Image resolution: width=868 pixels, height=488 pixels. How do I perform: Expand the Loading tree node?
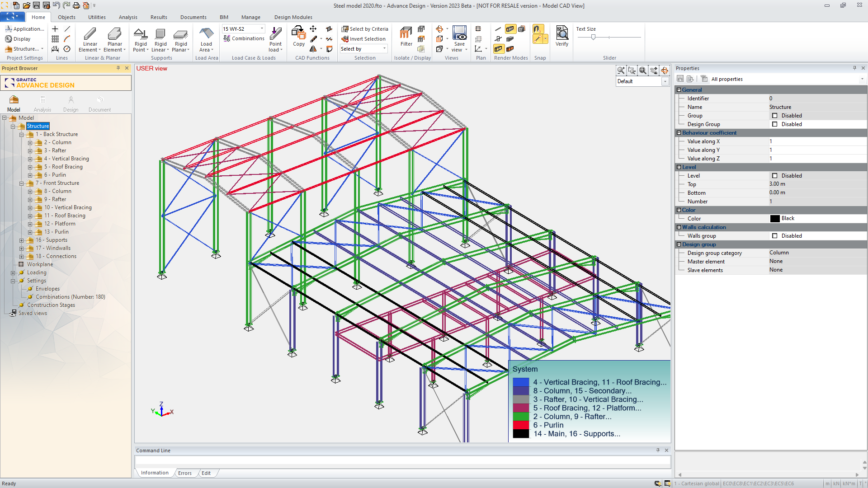(x=13, y=272)
